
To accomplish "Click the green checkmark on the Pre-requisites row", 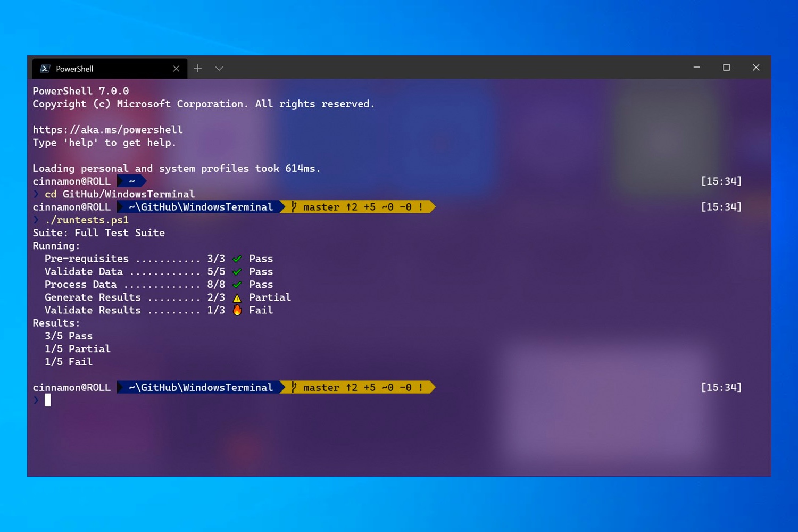I will point(237,259).
